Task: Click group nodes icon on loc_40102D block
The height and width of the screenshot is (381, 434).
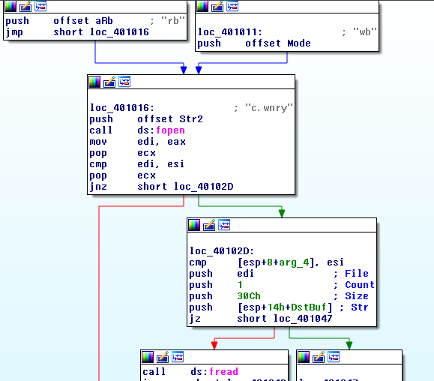Action: tap(224, 225)
